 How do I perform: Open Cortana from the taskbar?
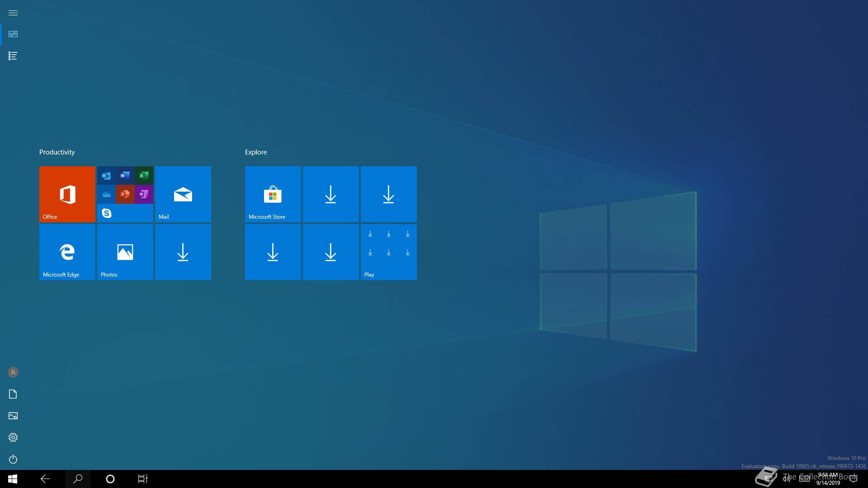(x=110, y=479)
